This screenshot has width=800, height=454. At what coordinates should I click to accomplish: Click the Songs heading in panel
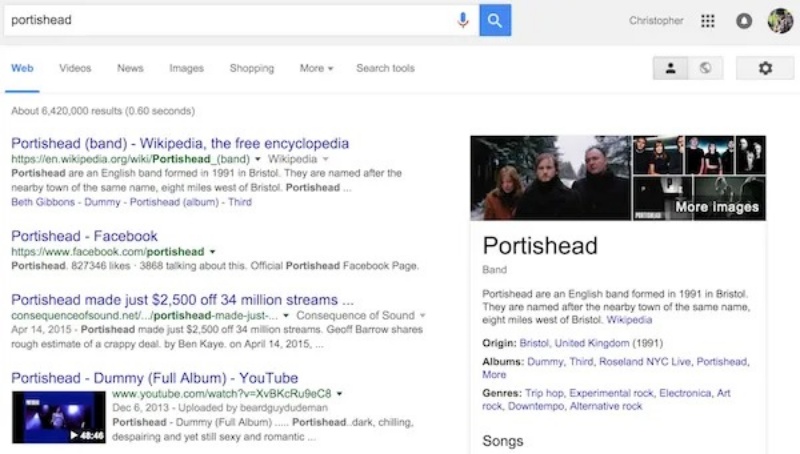point(503,441)
